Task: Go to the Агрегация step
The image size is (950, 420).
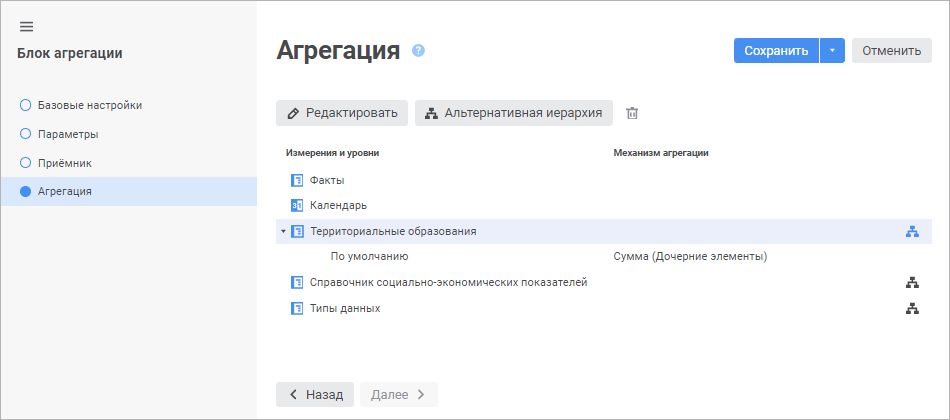Action: coord(64,191)
